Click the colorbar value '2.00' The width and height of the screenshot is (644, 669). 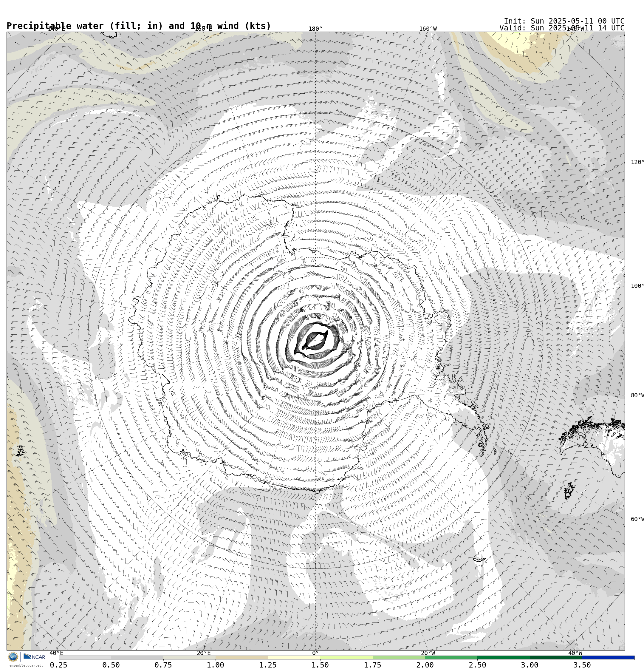(x=425, y=665)
